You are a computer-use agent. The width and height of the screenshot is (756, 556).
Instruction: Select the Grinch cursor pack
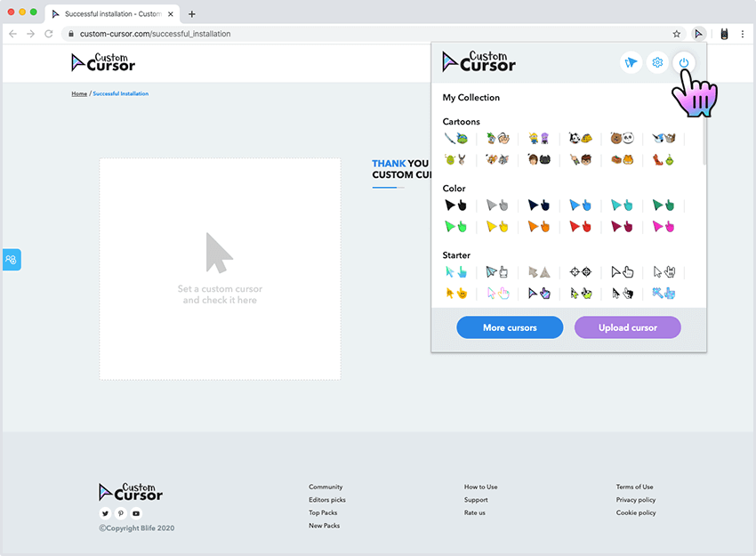point(664,159)
